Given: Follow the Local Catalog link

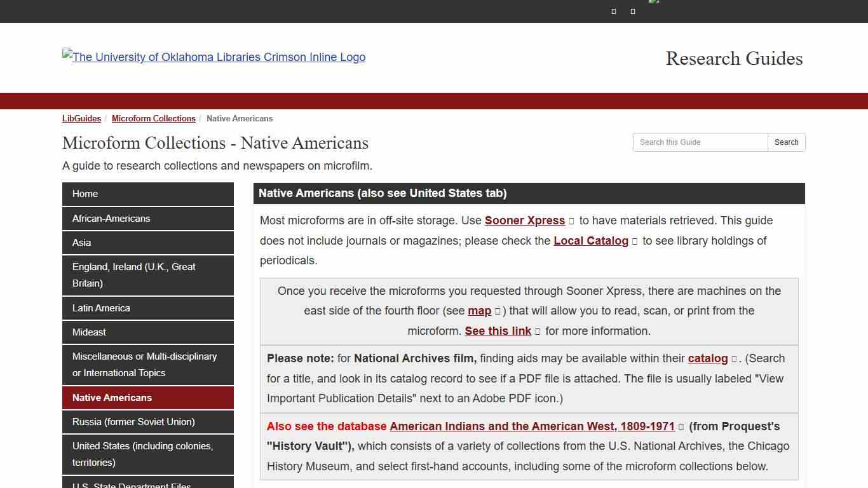Looking at the screenshot, I should pyautogui.click(x=590, y=241).
